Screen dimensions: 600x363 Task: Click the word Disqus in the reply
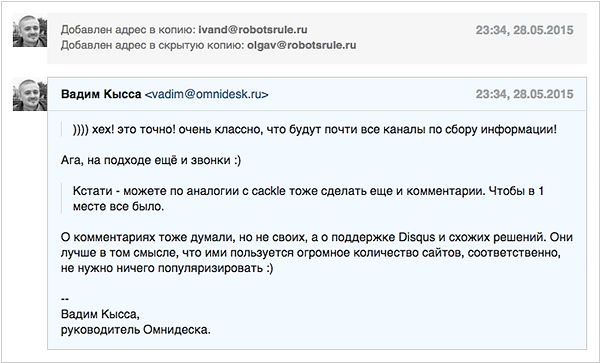click(417, 237)
